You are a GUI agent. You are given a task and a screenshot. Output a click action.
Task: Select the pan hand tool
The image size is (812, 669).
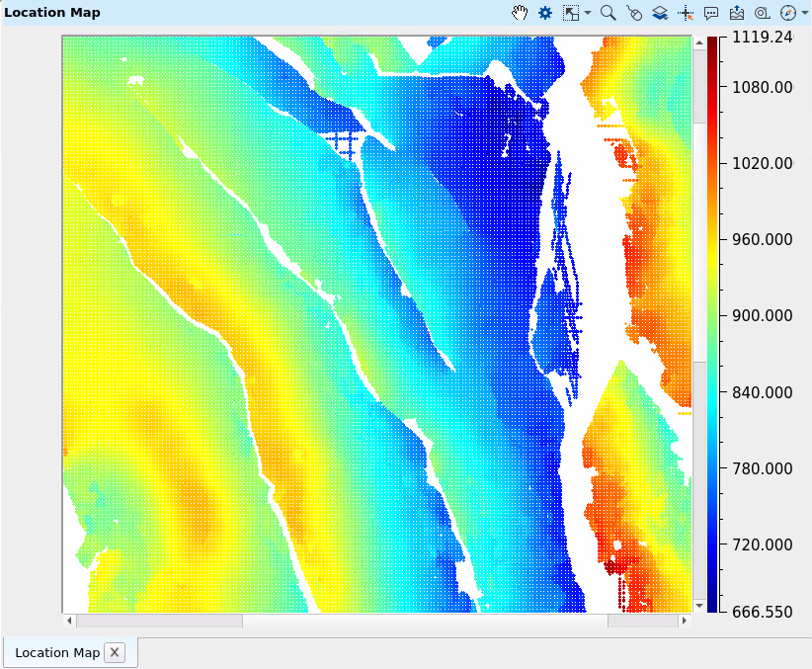coord(520,13)
